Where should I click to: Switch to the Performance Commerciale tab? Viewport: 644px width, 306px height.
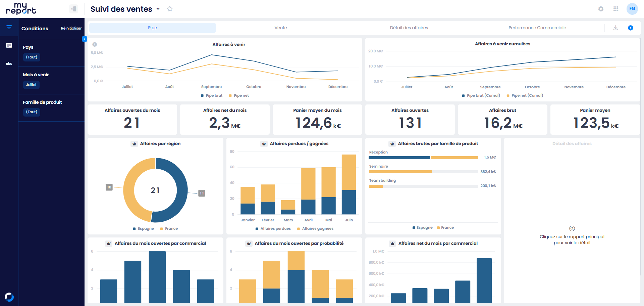click(537, 28)
